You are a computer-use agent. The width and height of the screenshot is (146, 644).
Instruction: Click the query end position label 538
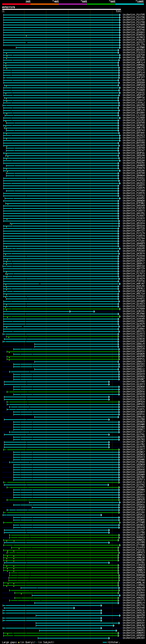pos(118,11)
